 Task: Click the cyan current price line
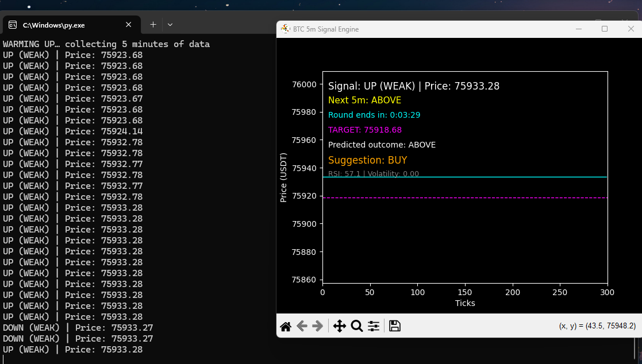465,177
